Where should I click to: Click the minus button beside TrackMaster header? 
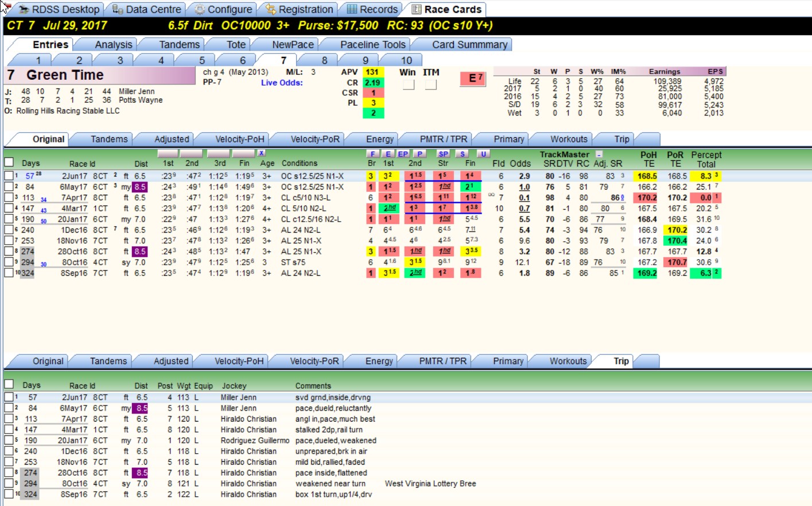point(599,154)
